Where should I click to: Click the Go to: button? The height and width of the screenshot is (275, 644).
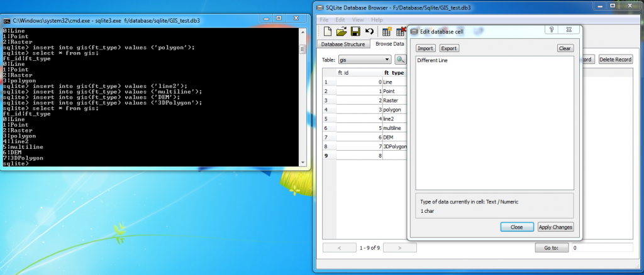tap(552, 247)
